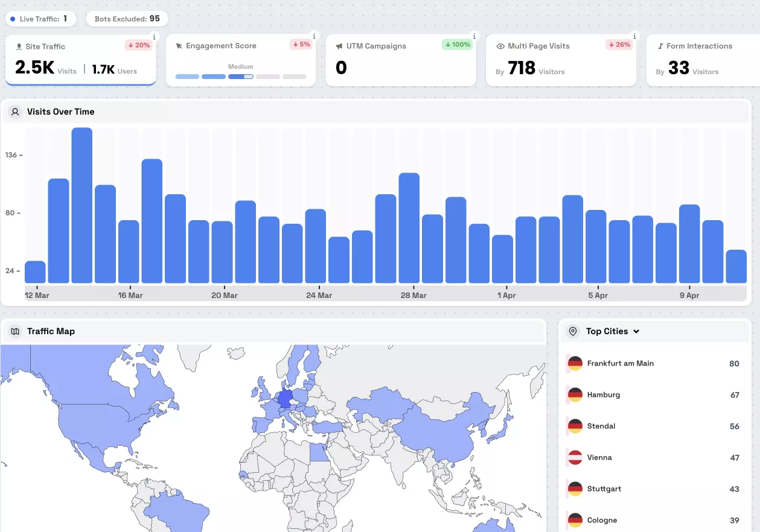The width and height of the screenshot is (760, 532).
Task: Click the Bots Excluded pill
Action: (127, 19)
